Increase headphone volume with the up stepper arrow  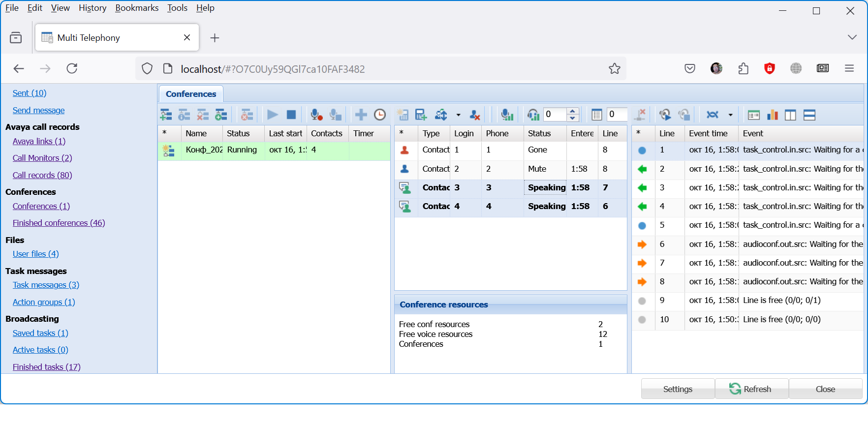click(x=572, y=111)
